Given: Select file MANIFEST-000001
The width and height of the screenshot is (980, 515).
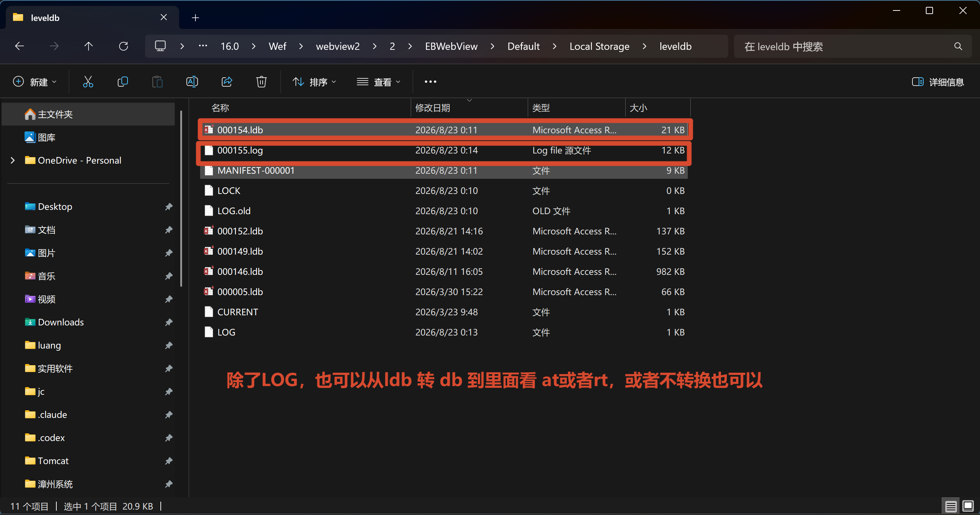Looking at the screenshot, I should 444,170.
